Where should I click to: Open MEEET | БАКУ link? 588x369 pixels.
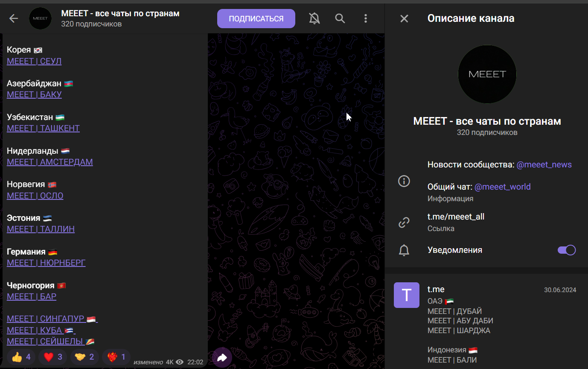point(34,94)
